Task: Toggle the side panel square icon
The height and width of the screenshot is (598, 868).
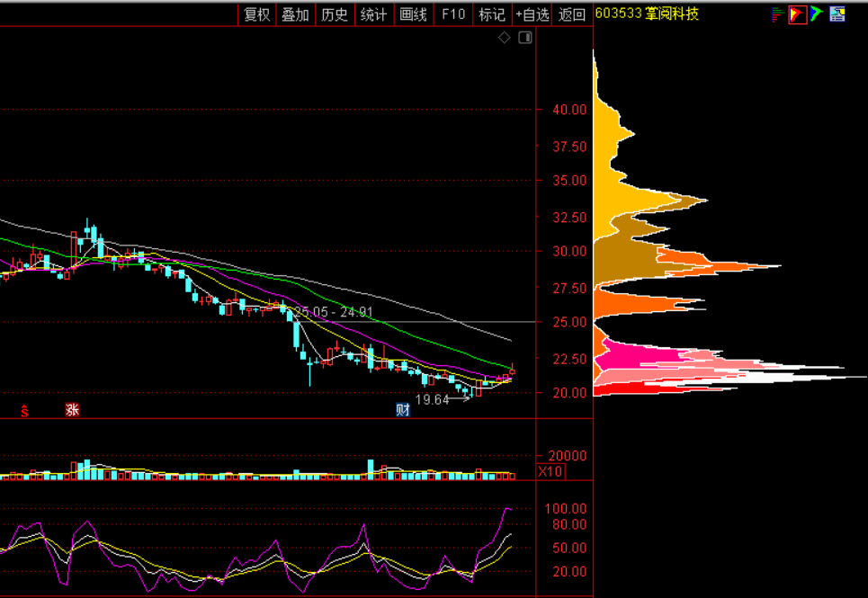Action: pyautogui.click(x=525, y=38)
